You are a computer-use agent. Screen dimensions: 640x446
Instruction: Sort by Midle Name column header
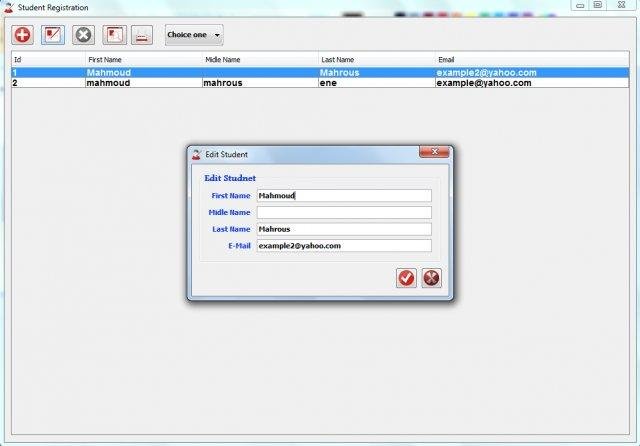click(260, 60)
